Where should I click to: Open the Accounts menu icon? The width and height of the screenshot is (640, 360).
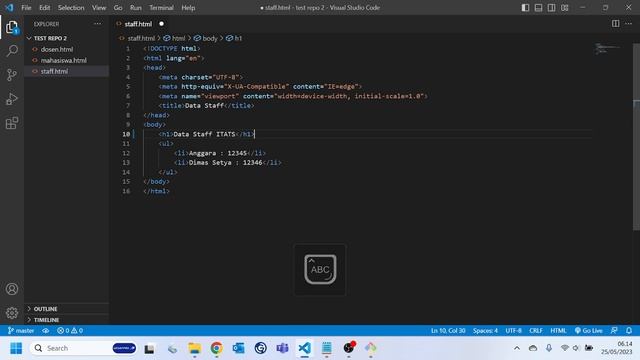(12, 289)
